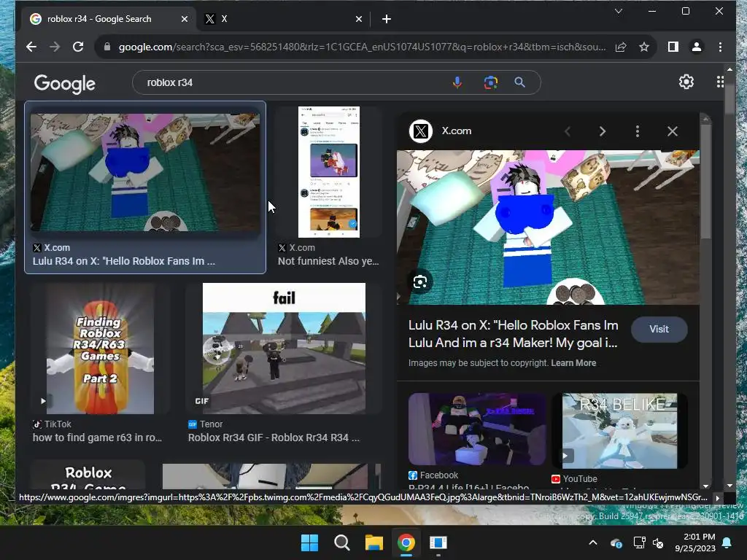Open a new tab with the plus button
The height and width of the screenshot is (560, 747).
click(x=387, y=19)
